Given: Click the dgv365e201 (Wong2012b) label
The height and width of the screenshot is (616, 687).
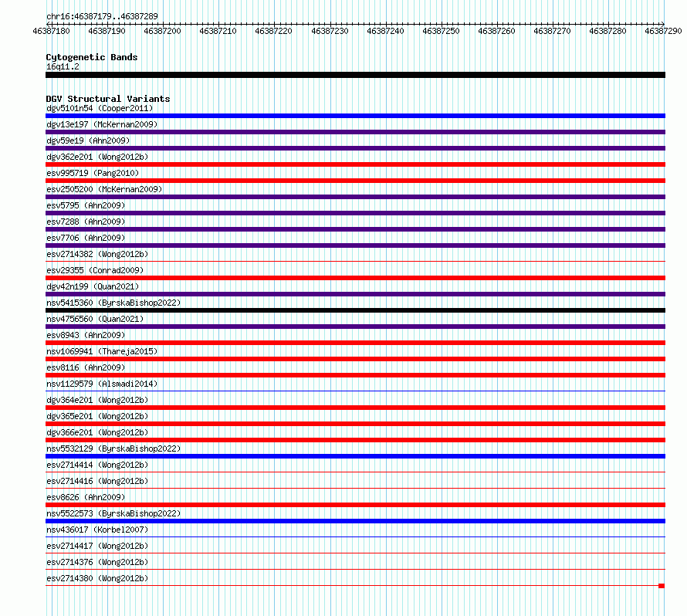Looking at the screenshot, I should (97, 416).
